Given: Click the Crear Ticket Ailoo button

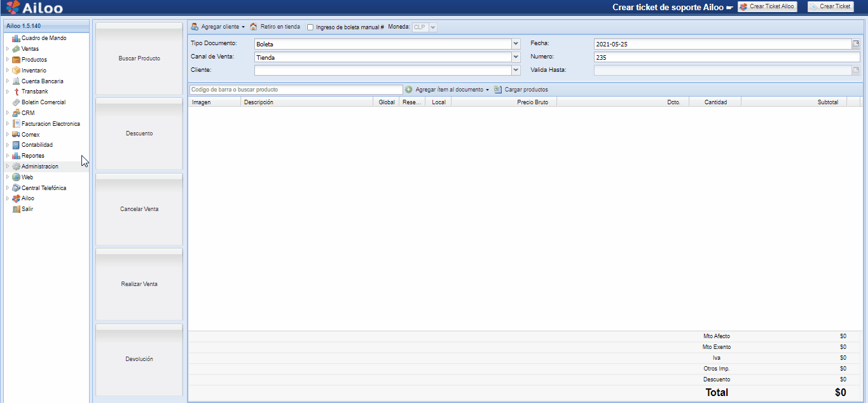Looking at the screenshot, I should point(768,6).
